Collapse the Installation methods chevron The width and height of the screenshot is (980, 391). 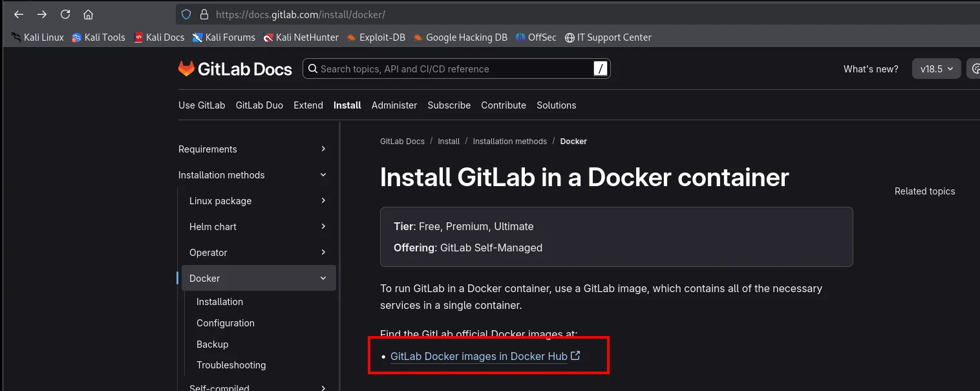323,175
